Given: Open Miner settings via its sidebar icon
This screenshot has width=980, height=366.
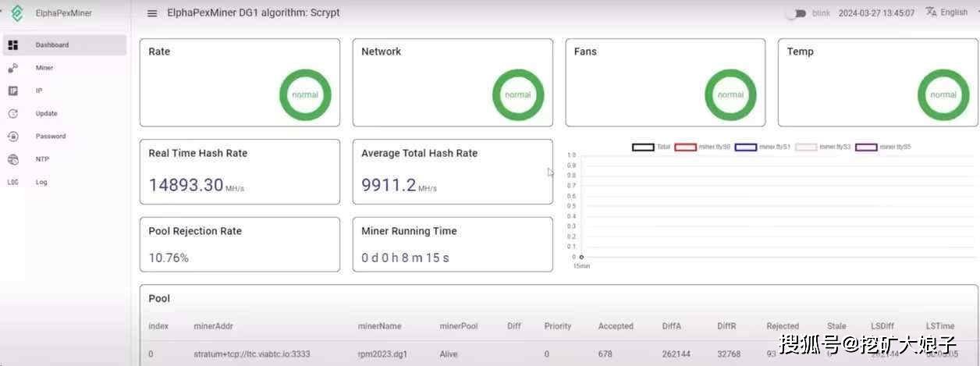Looking at the screenshot, I should (x=12, y=68).
